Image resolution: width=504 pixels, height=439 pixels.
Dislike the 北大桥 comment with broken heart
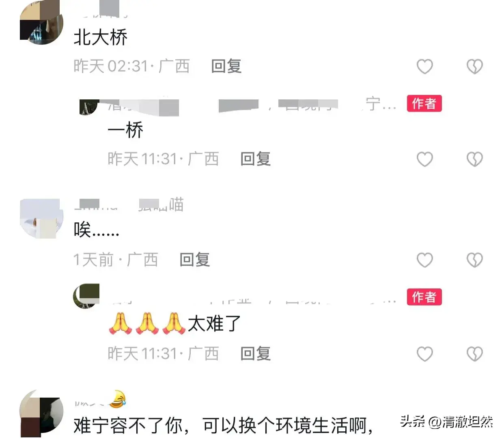pos(474,67)
